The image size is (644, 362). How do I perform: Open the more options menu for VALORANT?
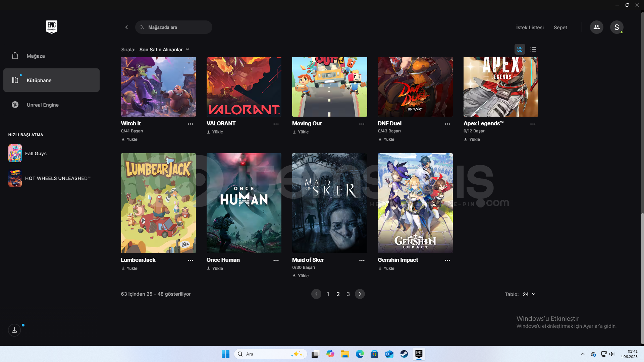tap(276, 124)
